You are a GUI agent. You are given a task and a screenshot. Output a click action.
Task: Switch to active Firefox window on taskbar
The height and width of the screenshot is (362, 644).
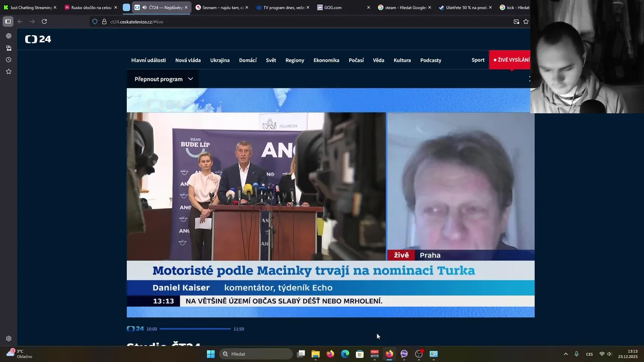tap(389, 354)
